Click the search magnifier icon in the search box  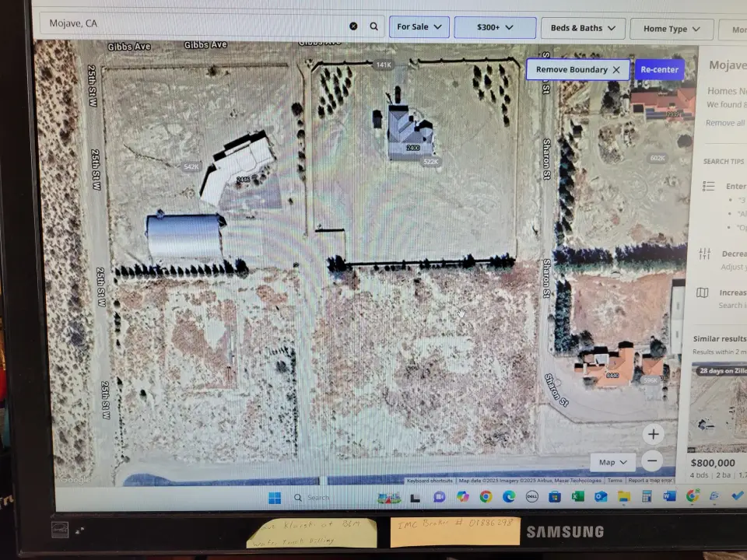(x=373, y=26)
